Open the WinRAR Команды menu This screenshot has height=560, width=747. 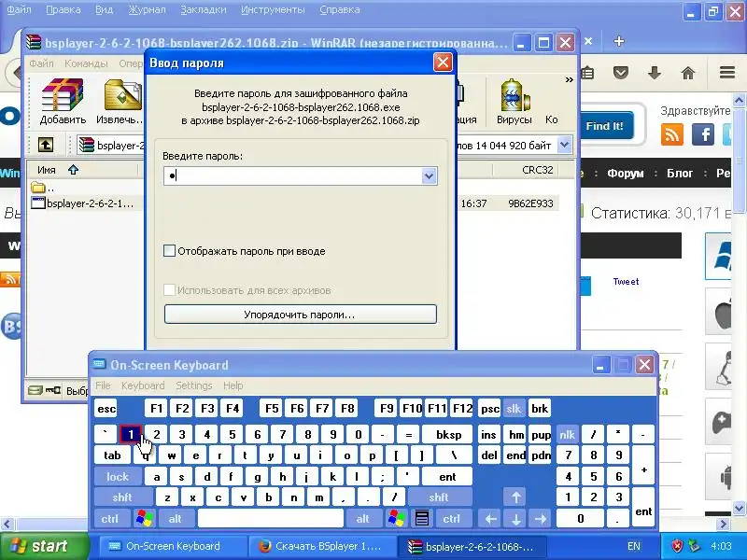point(86,63)
